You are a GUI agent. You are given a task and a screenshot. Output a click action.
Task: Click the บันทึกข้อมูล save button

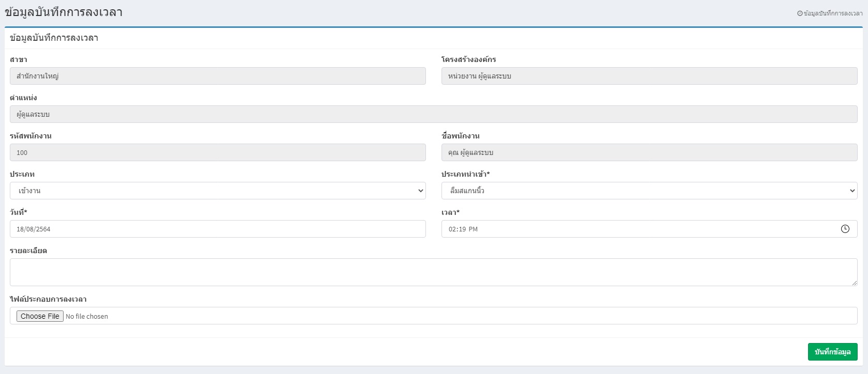(x=832, y=352)
